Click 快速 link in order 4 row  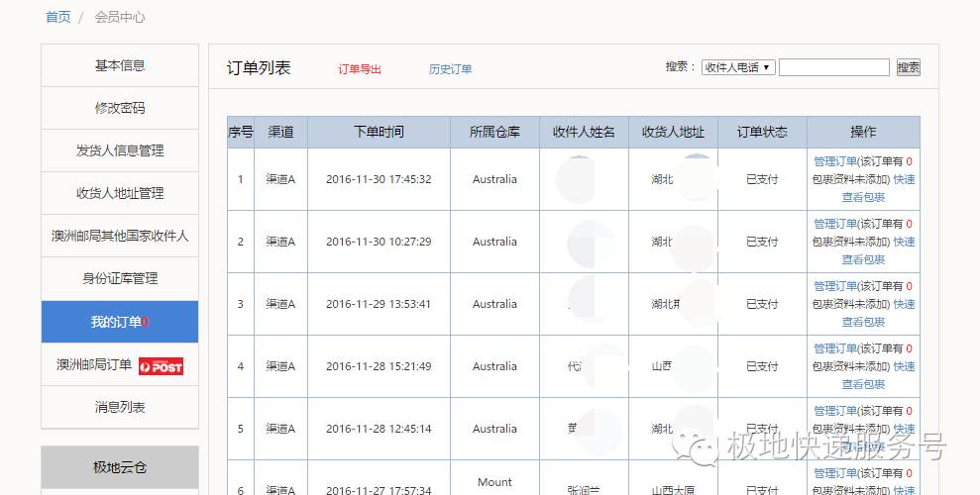click(905, 366)
